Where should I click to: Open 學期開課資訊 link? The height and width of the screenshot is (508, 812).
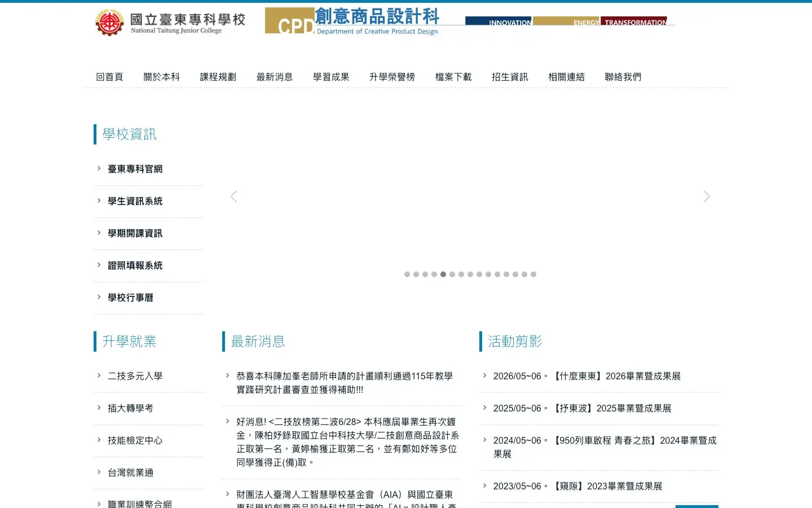(x=135, y=233)
